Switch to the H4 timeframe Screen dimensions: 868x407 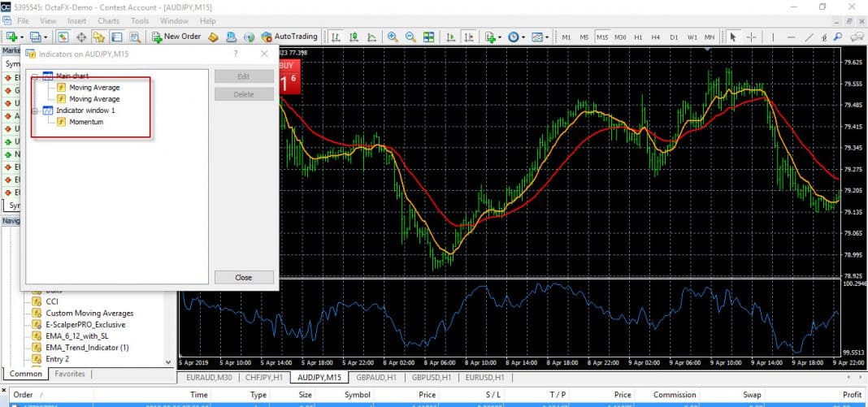click(x=656, y=37)
